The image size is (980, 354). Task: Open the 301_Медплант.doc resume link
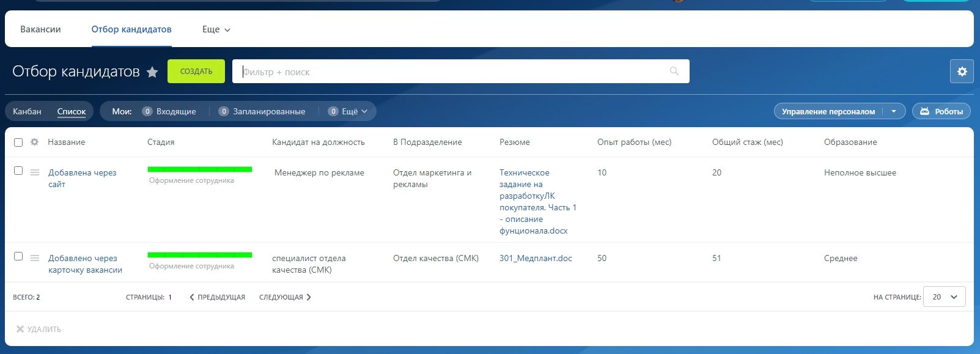pos(536,258)
